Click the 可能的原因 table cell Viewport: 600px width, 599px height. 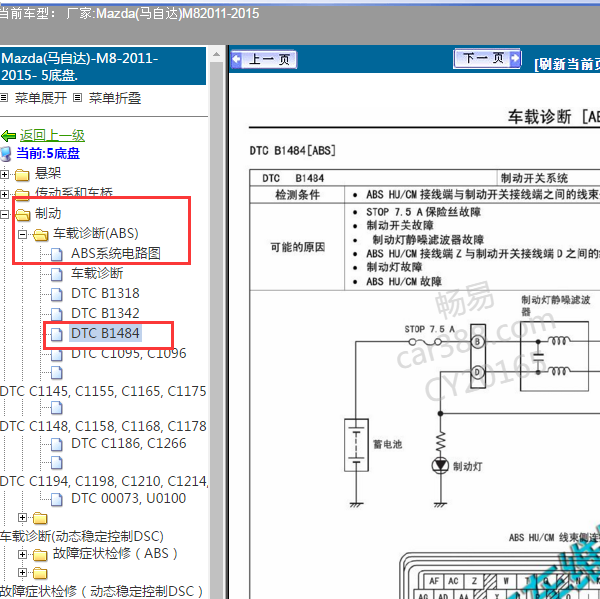pyautogui.click(x=297, y=247)
